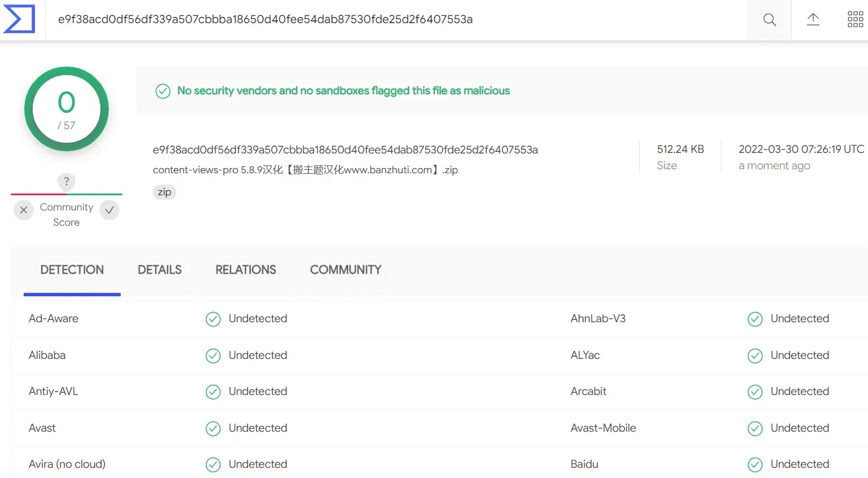Click the search magnifier icon
868x478 pixels.
(x=769, y=20)
